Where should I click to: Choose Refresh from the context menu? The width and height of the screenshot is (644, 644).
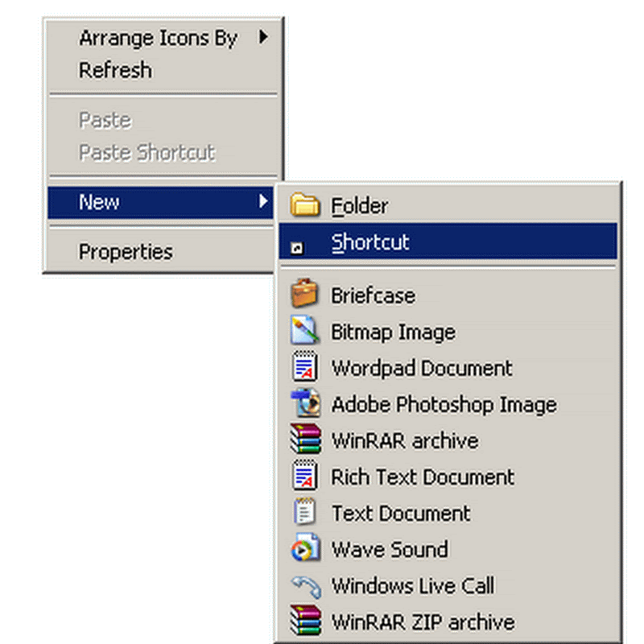115,70
